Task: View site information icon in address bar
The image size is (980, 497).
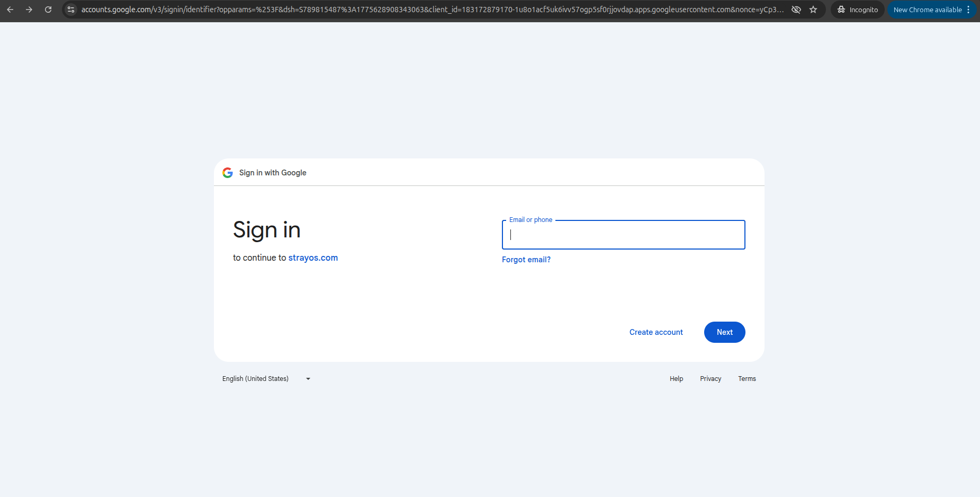Action: (x=71, y=10)
